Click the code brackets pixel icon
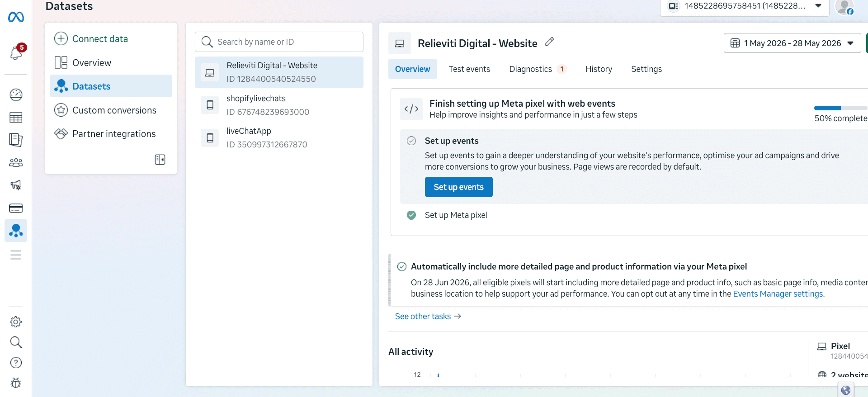This screenshot has width=868, height=397. click(x=411, y=109)
